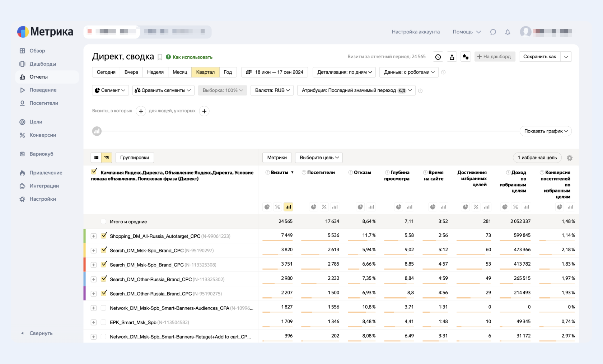The width and height of the screenshot is (603, 364).
Task: Uncheck Search_DM_Other-Russia_Brand_CPC N-95190275 checkbox
Action: [104, 293]
